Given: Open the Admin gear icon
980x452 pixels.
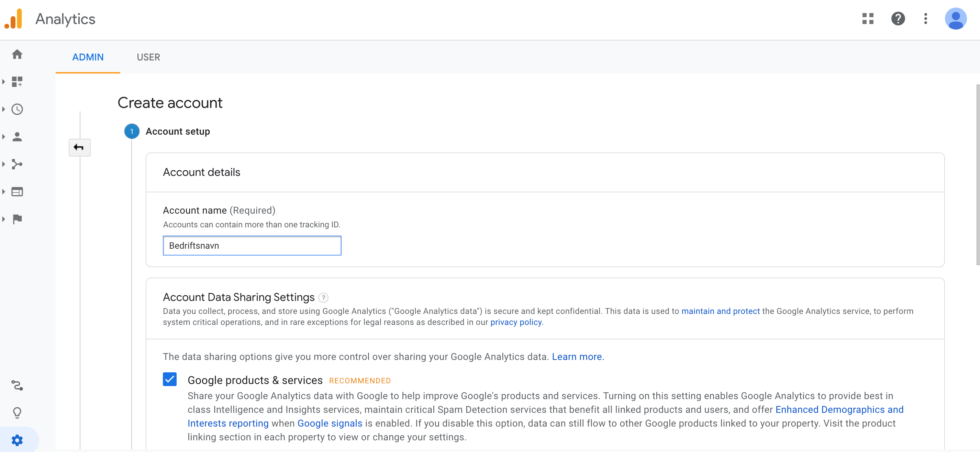Looking at the screenshot, I should (17, 440).
